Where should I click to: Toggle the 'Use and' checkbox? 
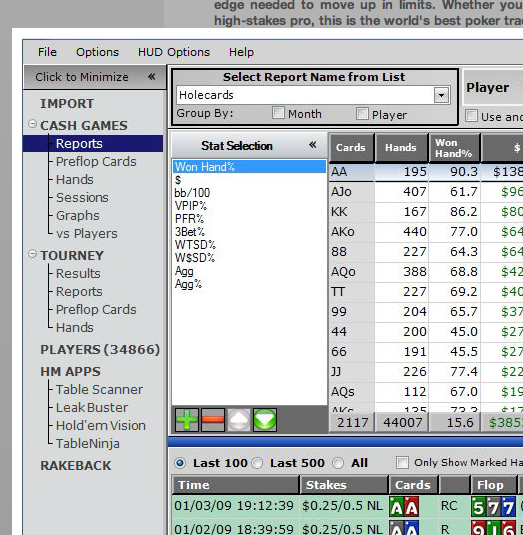tap(471, 116)
